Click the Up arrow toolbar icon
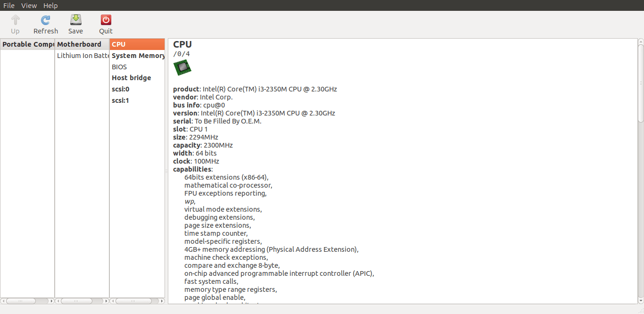The image size is (644, 314). click(x=15, y=20)
